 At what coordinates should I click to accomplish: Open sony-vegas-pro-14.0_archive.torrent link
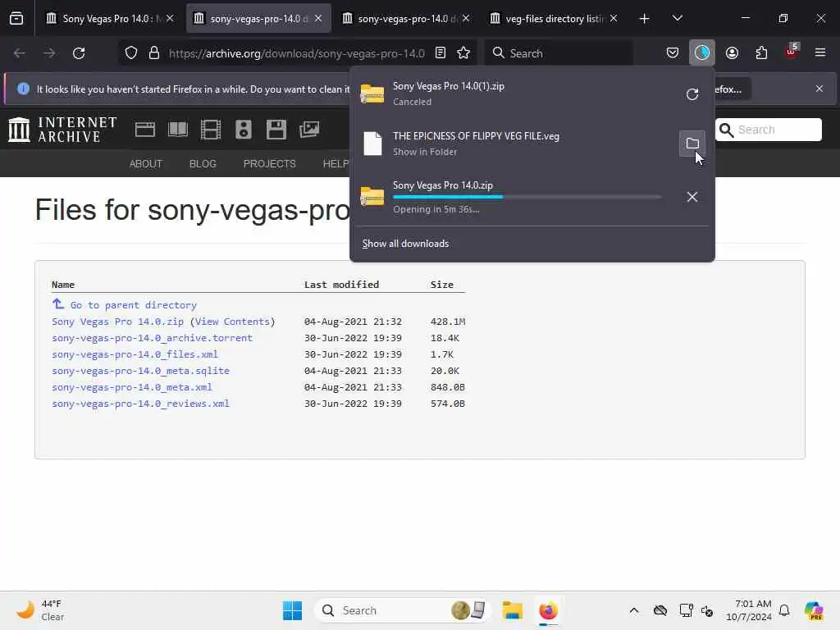pos(152,338)
